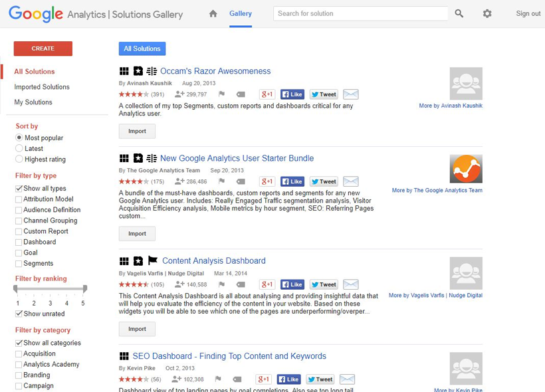Open the Gallery tab
The width and height of the screenshot is (545, 392).
click(241, 13)
